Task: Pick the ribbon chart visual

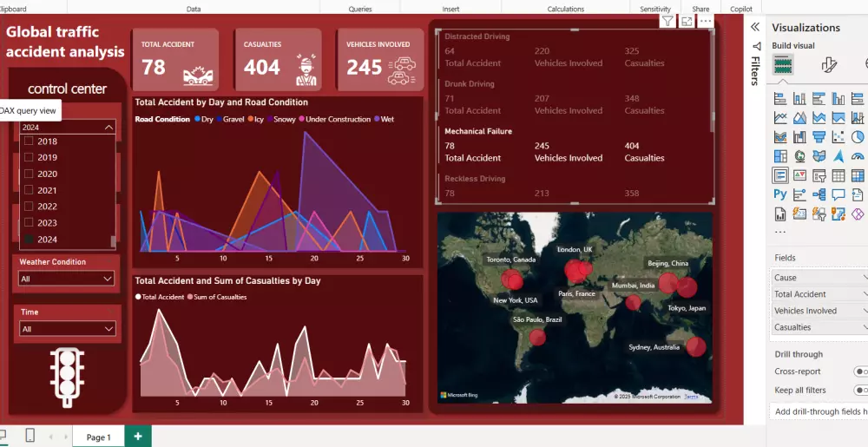Action: click(x=780, y=136)
